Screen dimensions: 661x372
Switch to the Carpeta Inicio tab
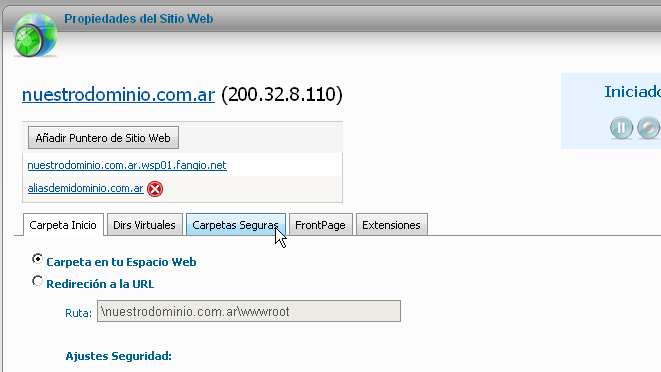point(63,225)
